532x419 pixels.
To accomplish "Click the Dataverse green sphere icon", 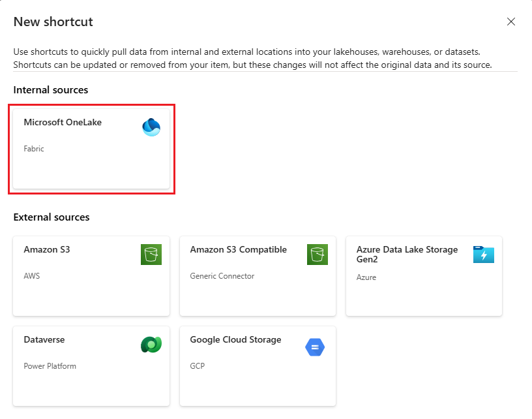I will tap(151, 345).
